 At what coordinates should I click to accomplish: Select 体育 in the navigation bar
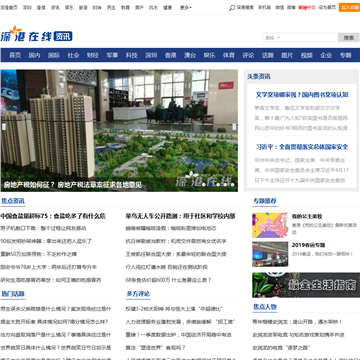click(229, 55)
